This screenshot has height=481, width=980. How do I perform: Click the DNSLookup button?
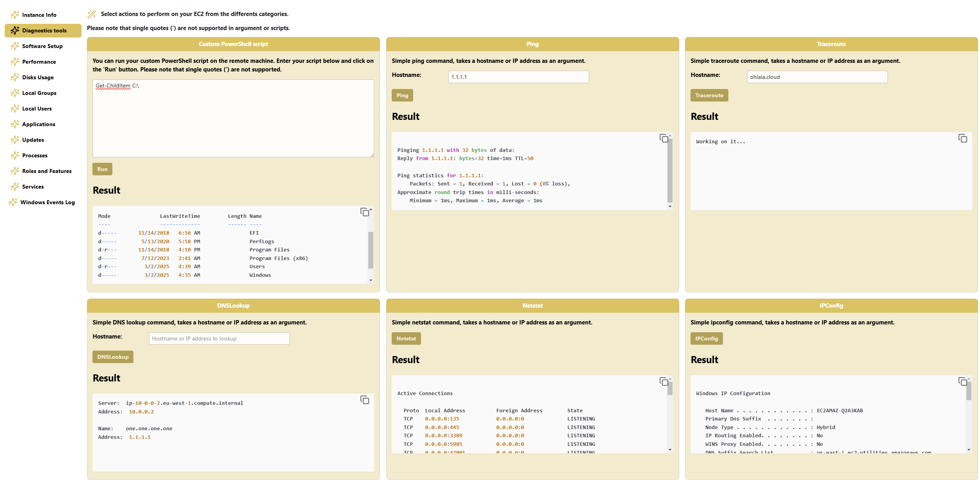pyautogui.click(x=113, y=357)
